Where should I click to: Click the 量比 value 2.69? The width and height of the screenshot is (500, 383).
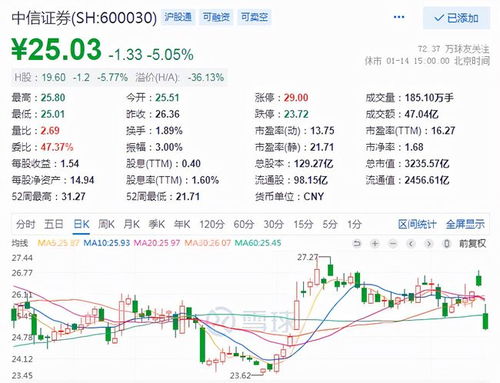[50, 131]
